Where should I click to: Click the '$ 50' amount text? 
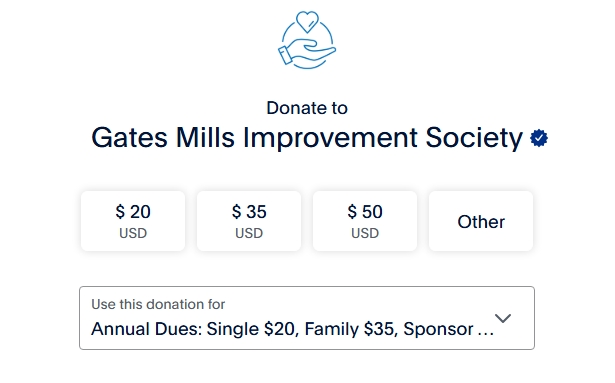(365, 212)
